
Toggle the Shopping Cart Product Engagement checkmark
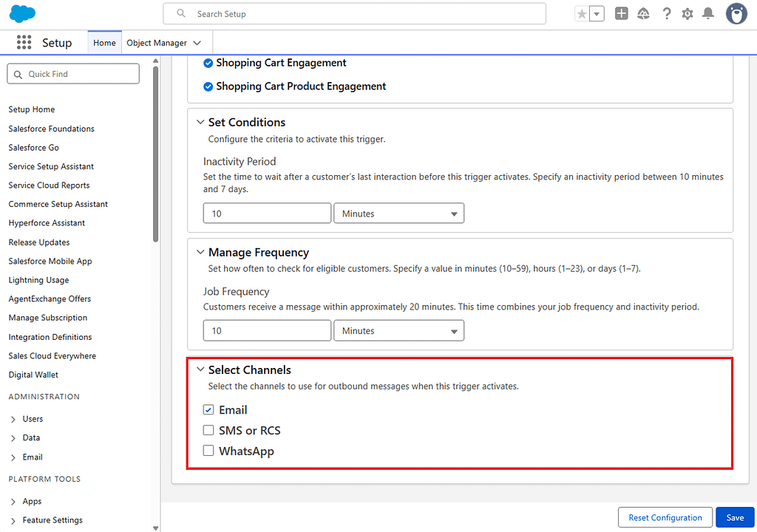click(x=208, y=87)
